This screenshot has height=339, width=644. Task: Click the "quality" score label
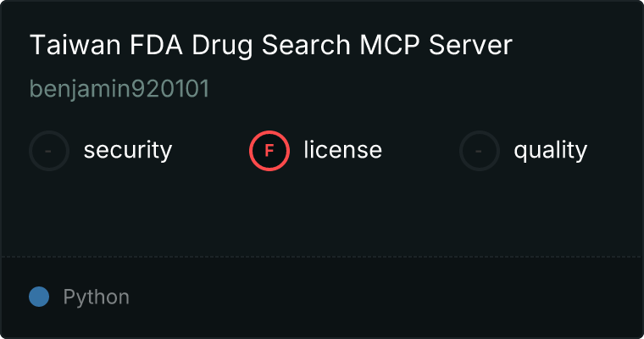click(x=550, y=151)
